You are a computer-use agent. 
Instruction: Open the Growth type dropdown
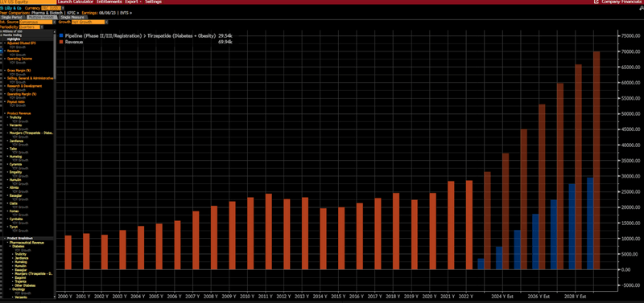coord(89,22)
